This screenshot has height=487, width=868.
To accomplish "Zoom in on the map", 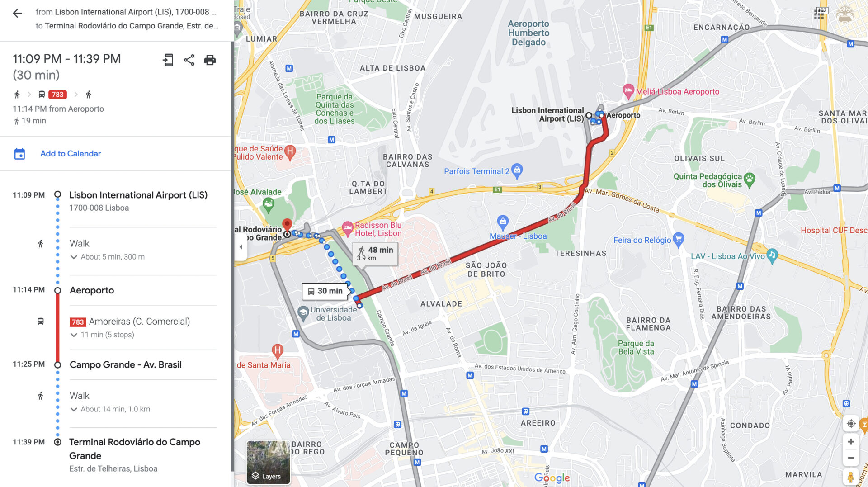I will (x=851, y=442).
